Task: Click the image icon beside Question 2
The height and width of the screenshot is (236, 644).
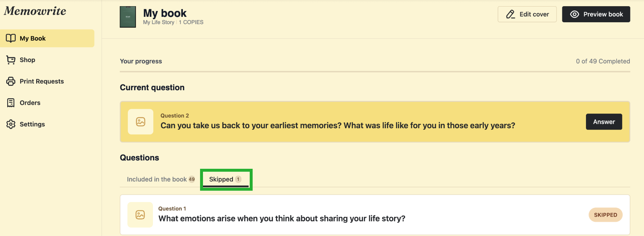Action: pos(141,122)
